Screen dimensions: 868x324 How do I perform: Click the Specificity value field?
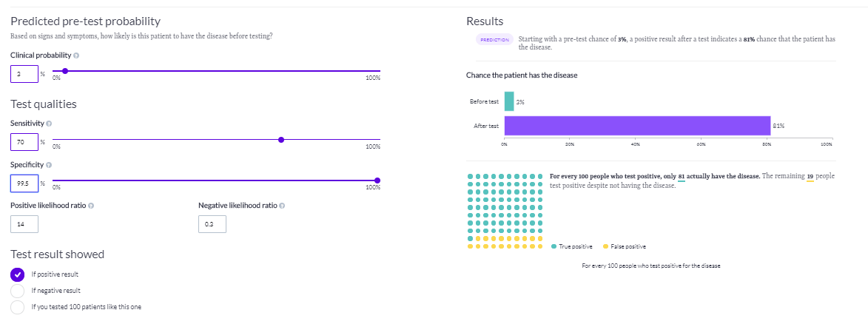(x=24, y=183)
